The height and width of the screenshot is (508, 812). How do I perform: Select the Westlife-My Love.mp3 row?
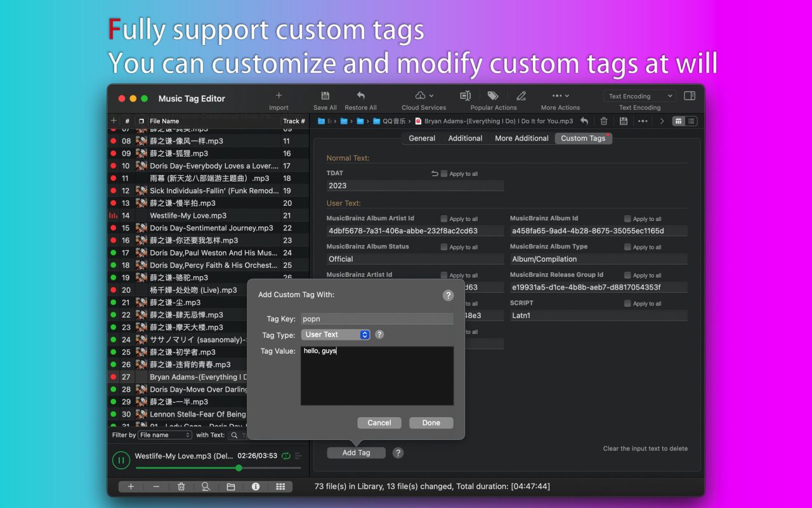(209, 215)
